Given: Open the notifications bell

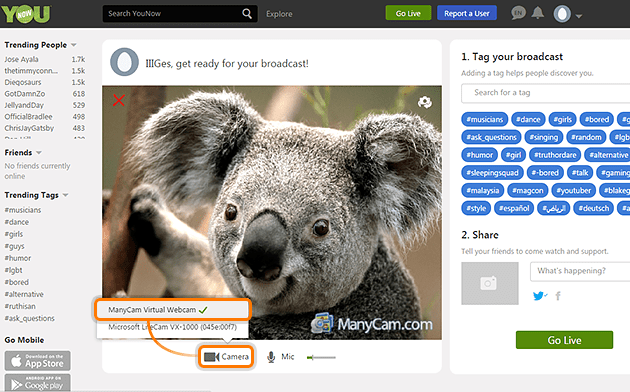Looking at the screenshot, I should (x=538, y=13).
